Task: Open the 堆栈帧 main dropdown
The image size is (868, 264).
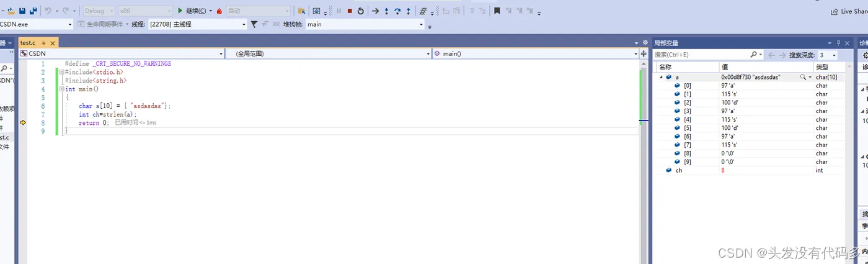Action: [x=365, y=24]
